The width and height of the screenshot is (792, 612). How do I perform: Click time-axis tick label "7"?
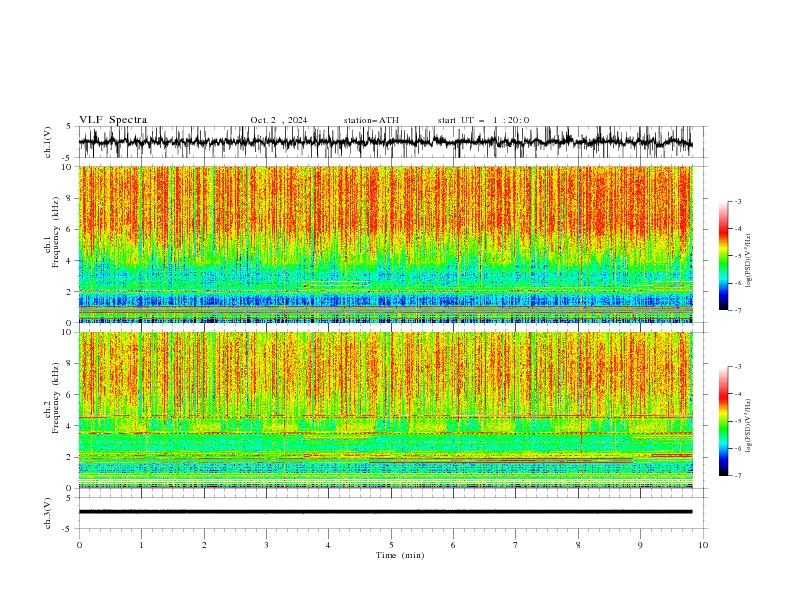point(516,545)
